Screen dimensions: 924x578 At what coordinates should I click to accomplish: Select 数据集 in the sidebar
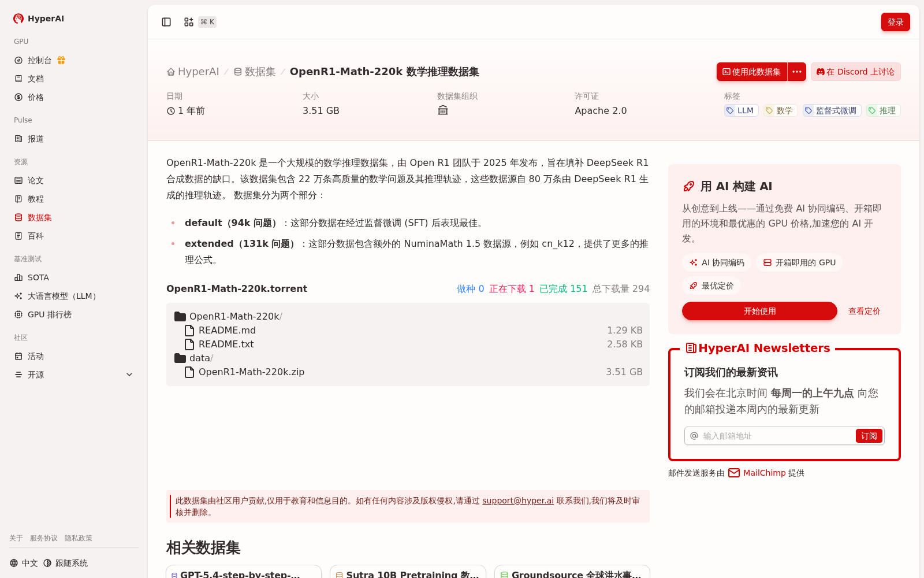point(39,217)
